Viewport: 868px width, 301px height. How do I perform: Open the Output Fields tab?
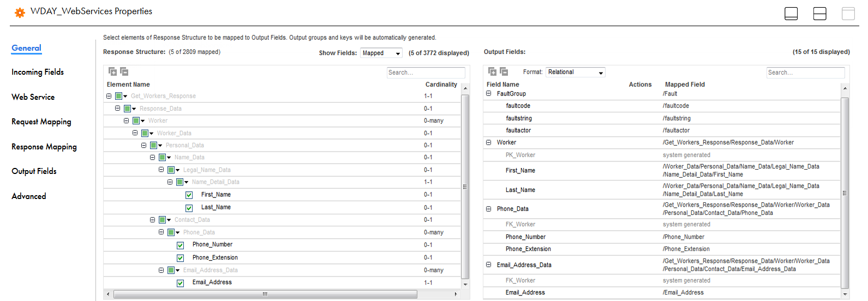coord(34,171)
